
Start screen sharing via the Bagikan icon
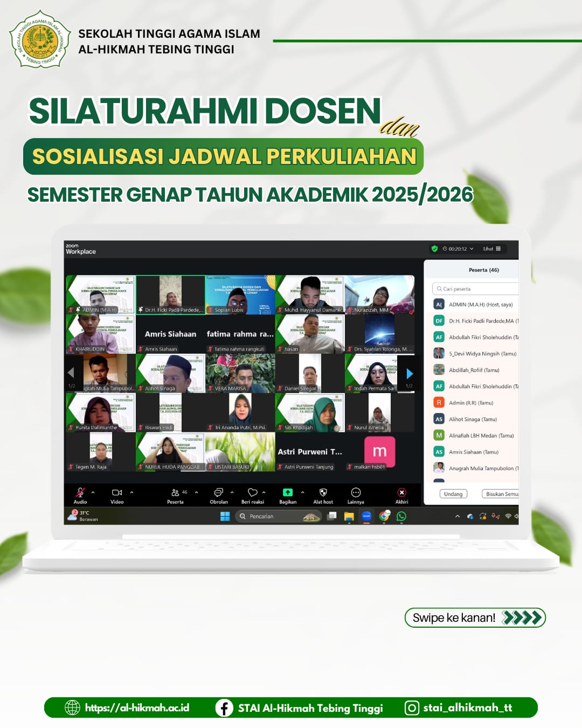pos(287,492)
